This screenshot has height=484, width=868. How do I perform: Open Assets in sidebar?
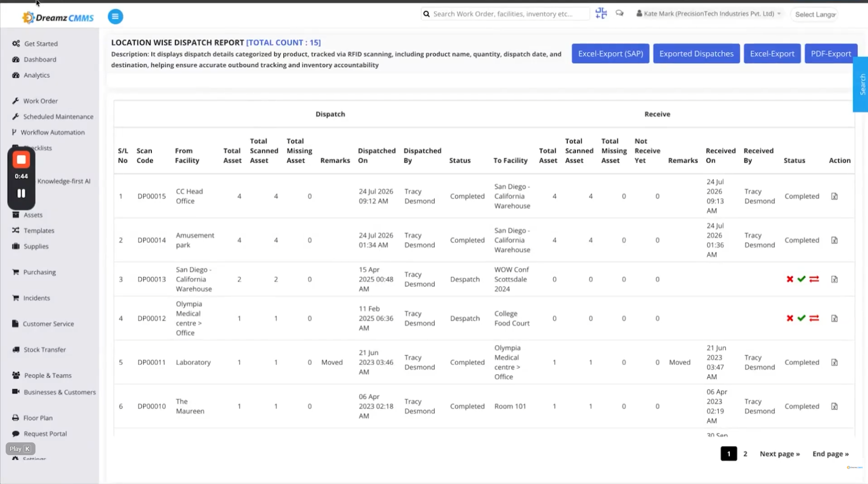[x=27, y=215]
